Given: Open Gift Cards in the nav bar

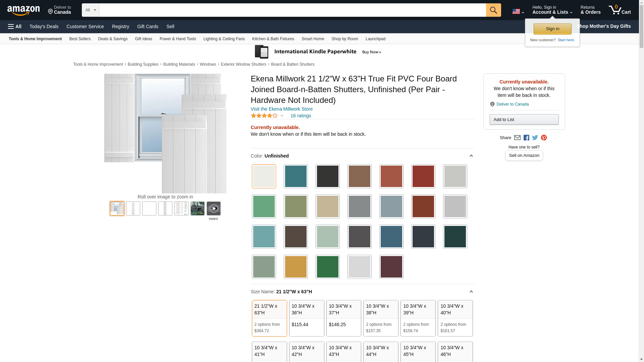Looking at the screenshot, I should [148, 26].
